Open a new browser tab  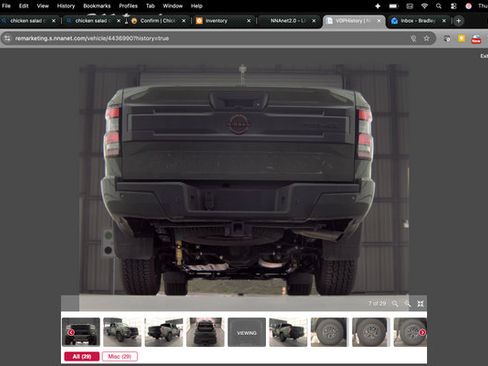(x=459, y=21)
